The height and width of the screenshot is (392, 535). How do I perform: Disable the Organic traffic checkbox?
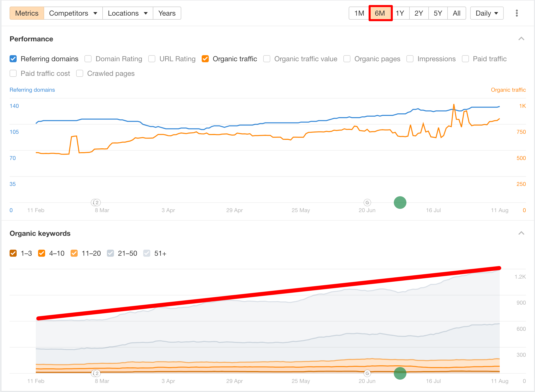click(x=205, y=59)
